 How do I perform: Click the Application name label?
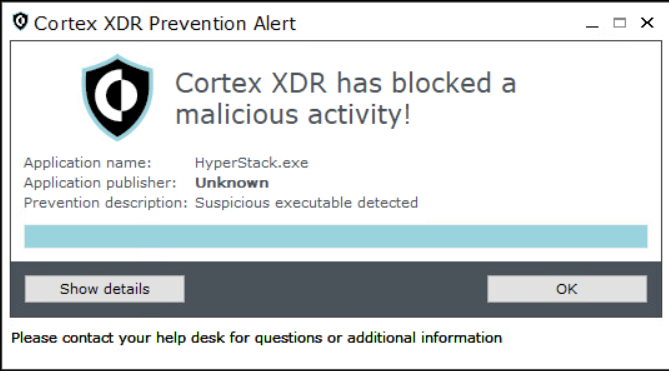[x=87, y=163]
